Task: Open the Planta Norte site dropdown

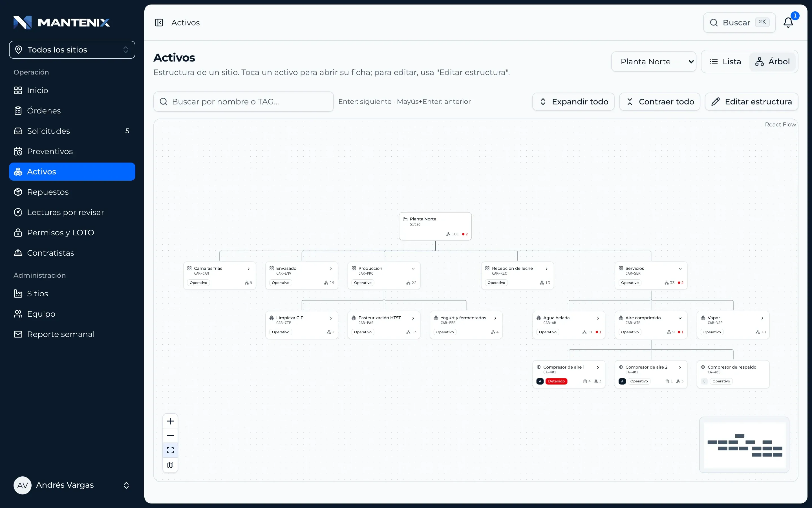Action: click(654, 62)
